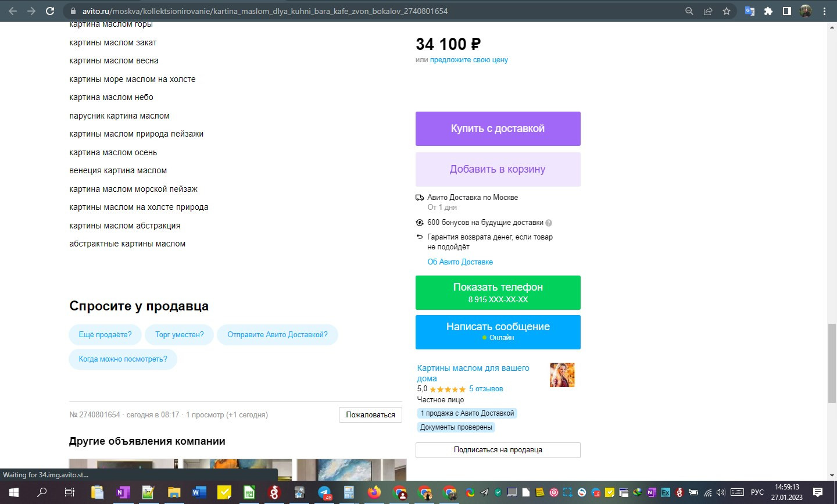Open the 'картины маслом весна' link
This screenshot has width=837, height=504.
click(x=114, y=60)
